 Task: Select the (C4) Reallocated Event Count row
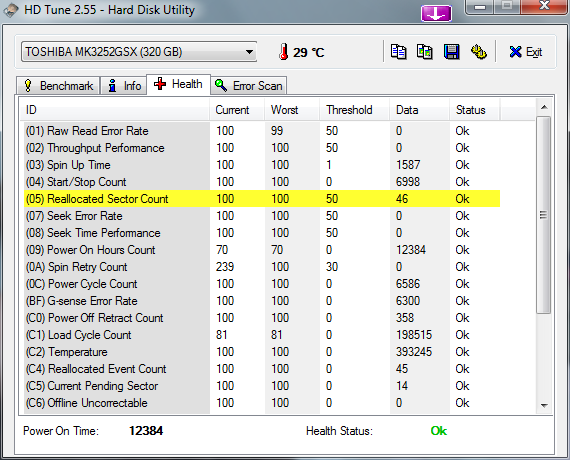262,369
